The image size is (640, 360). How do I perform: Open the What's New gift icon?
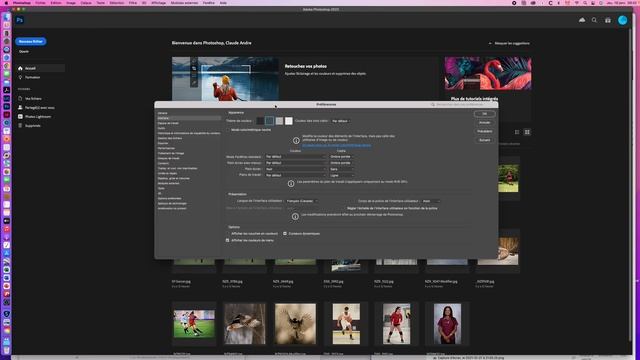tap(608, 20)
